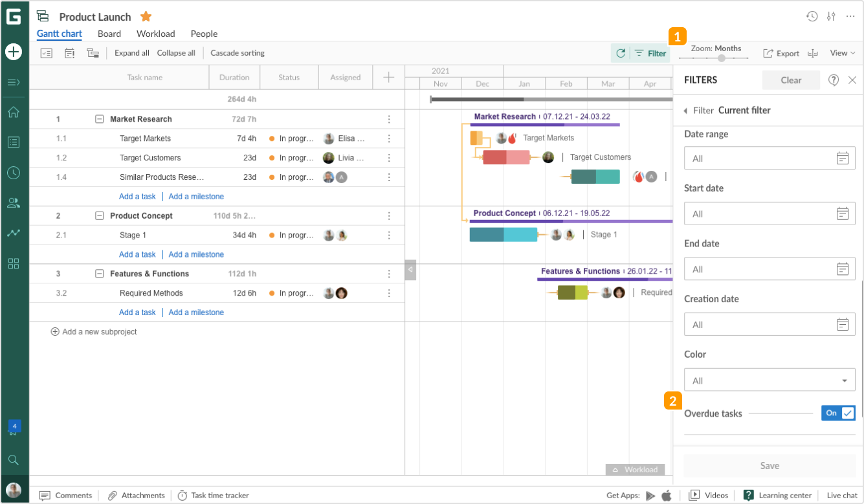The height and width of the screenshot is (504, 864).
Task: Open the Color filter dropdown
Action: [770, 379]
